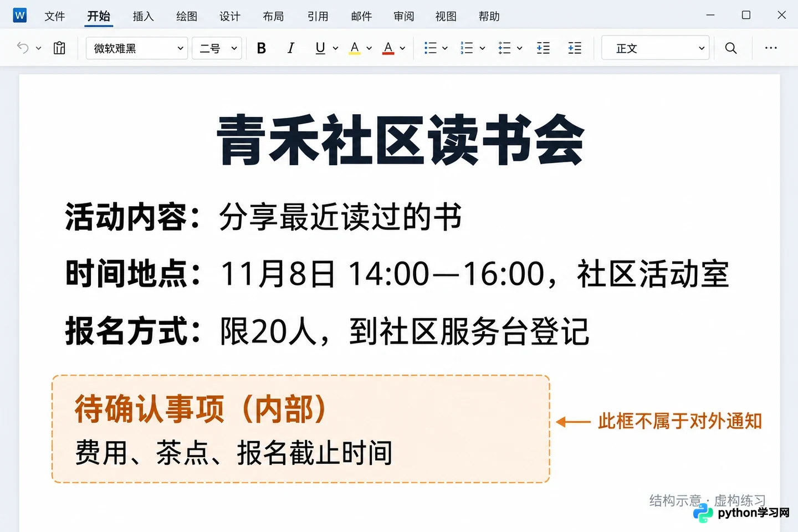Screen dimensions: 798x532
Task: Switch to the 绘图 tab
Action: click(x=187, y=16)
